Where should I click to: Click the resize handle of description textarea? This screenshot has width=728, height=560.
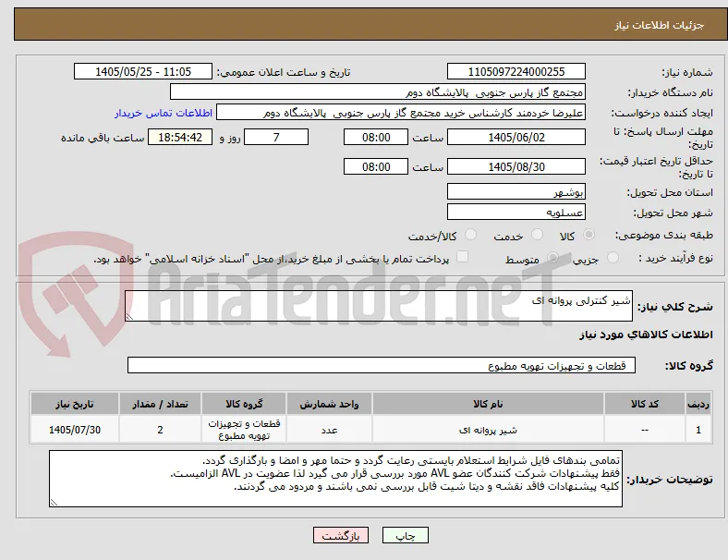coord(129,317)
